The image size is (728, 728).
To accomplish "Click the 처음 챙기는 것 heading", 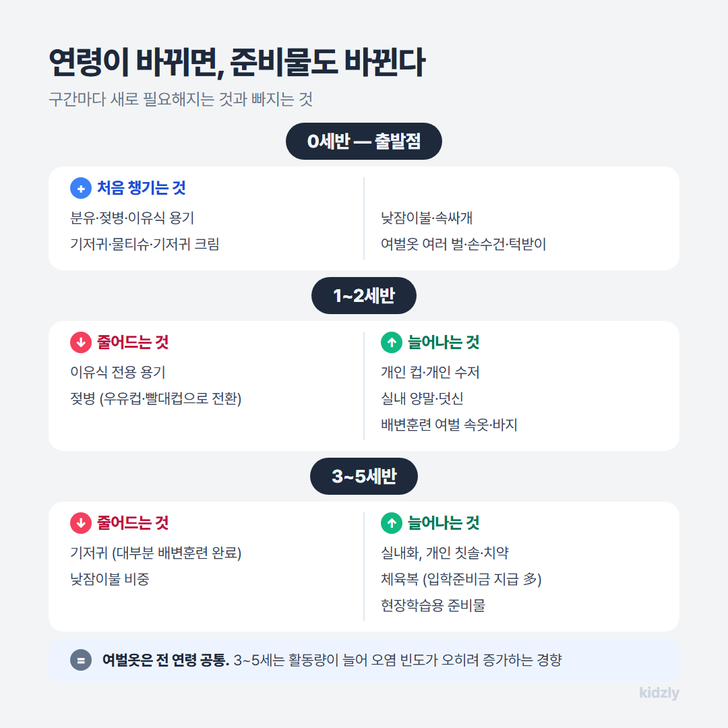I will coord(141,188).
